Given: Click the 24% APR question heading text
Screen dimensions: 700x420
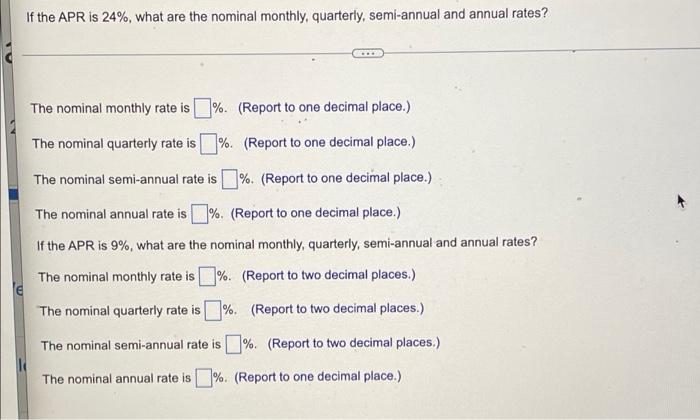Looking at the screenshot, I should (287, 16).
